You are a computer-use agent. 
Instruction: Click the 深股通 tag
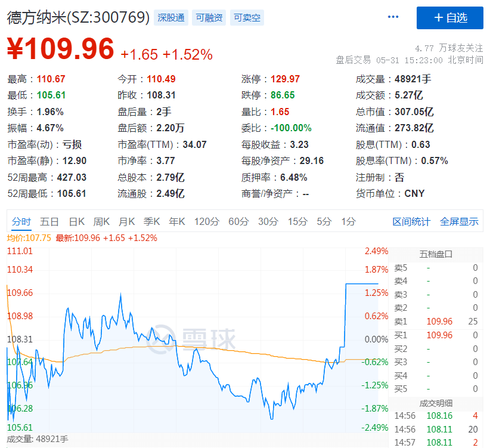(171, 18)
